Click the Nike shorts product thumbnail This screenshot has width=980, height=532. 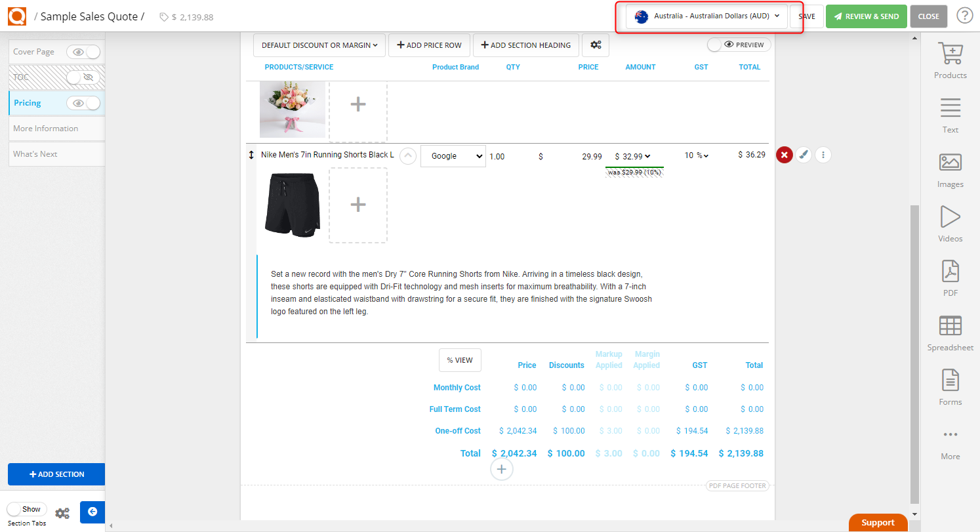click(292, 205)
